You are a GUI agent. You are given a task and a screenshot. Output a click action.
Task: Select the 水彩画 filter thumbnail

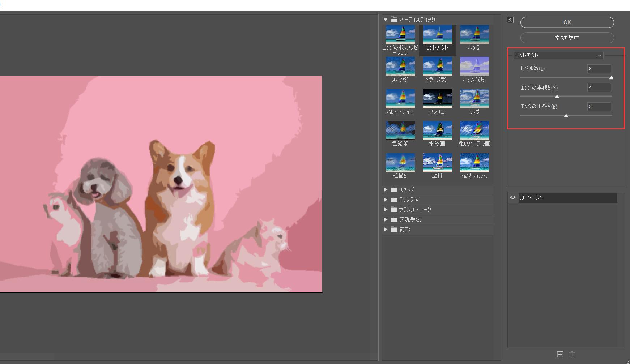click(x=437, y=130)
